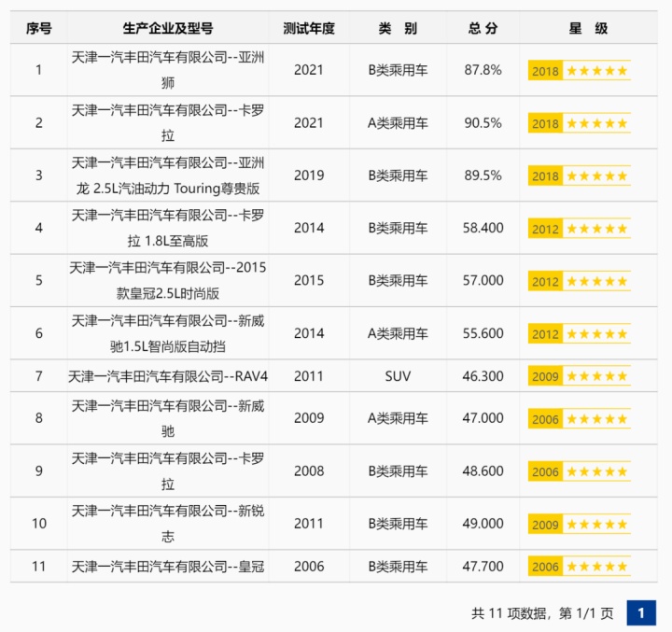Click the 48.600 total score

[483, 470]
